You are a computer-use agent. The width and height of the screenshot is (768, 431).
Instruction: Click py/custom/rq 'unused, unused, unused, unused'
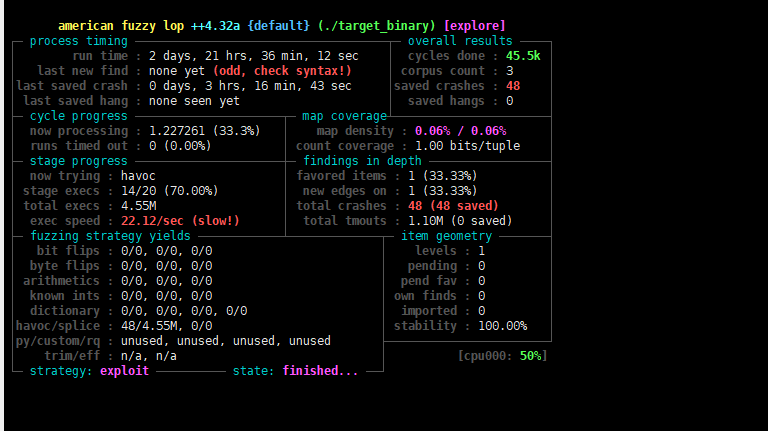click(226, 341)
